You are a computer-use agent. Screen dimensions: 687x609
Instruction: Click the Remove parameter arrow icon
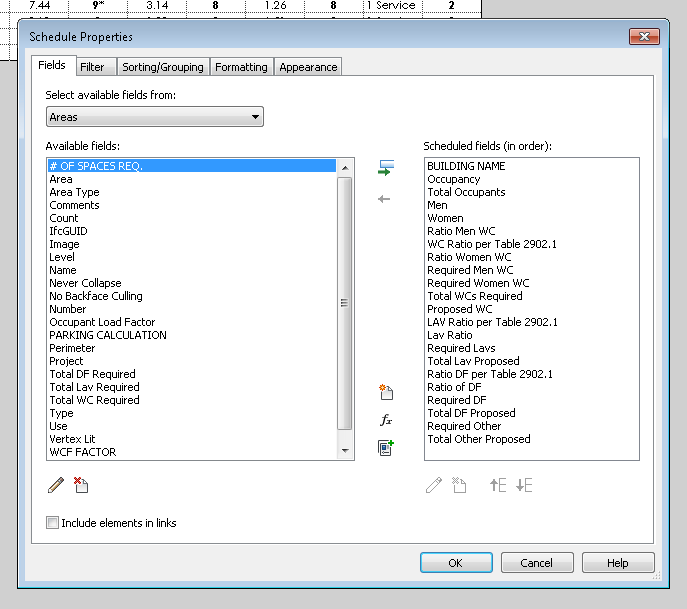[x=384, y=199]
